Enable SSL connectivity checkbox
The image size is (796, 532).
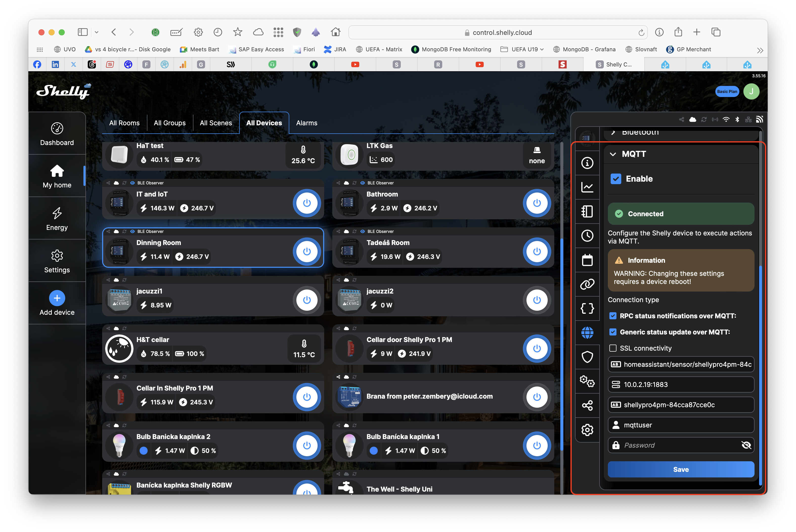point(613,348)
